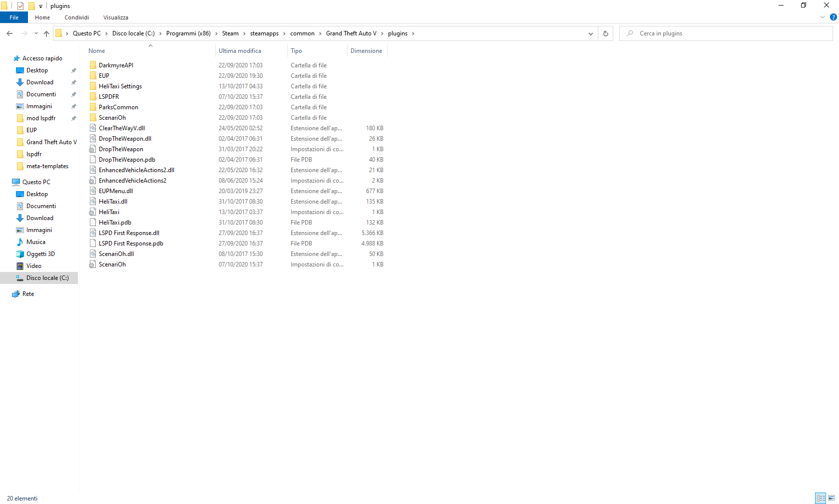Open the recent locations dropdown arrow
The image size is (839, 504).
36,33
